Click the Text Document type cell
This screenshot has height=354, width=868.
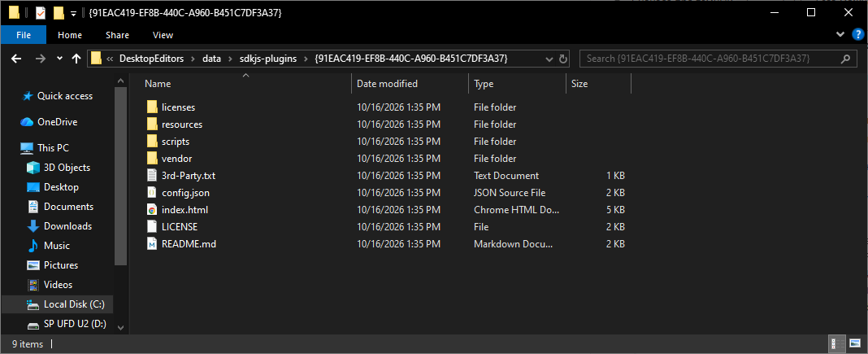point(506,176)
